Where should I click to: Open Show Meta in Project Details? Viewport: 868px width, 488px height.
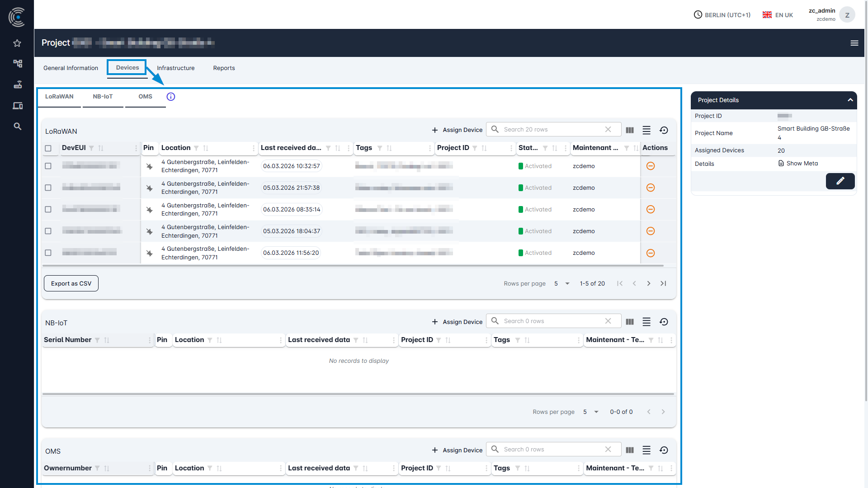click(x=802, y=163)
